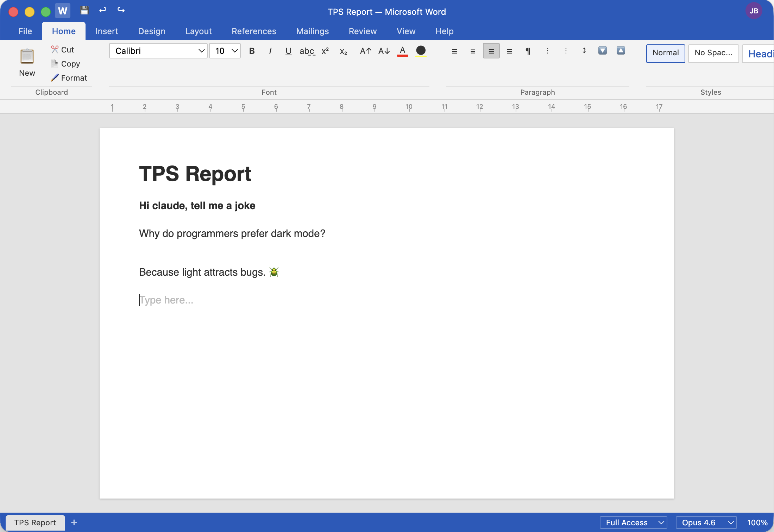The height and width of the screenshot is (532, 774).
Task: Switch to the Insert ribbon tab
Action: (107, 31)
